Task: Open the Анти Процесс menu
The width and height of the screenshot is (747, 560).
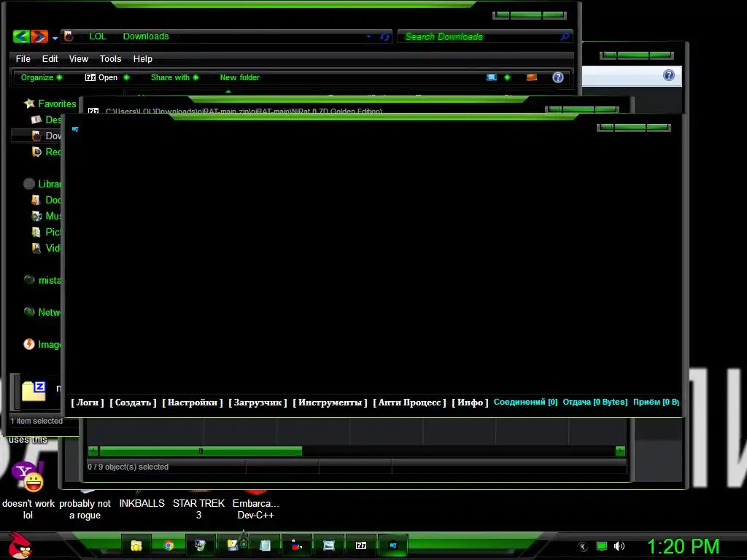Action: (x=410, y=402)
